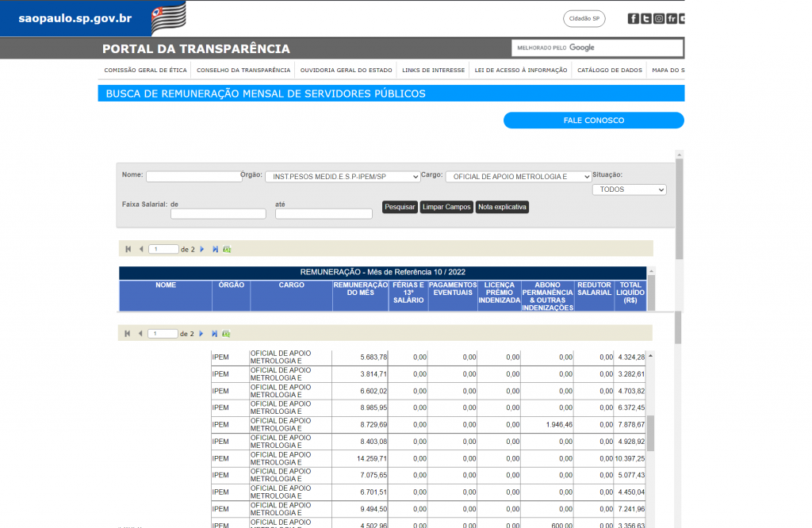Click the results table vertical scrollbar
This screenshot has width=812, height=528.
point(651,432)
